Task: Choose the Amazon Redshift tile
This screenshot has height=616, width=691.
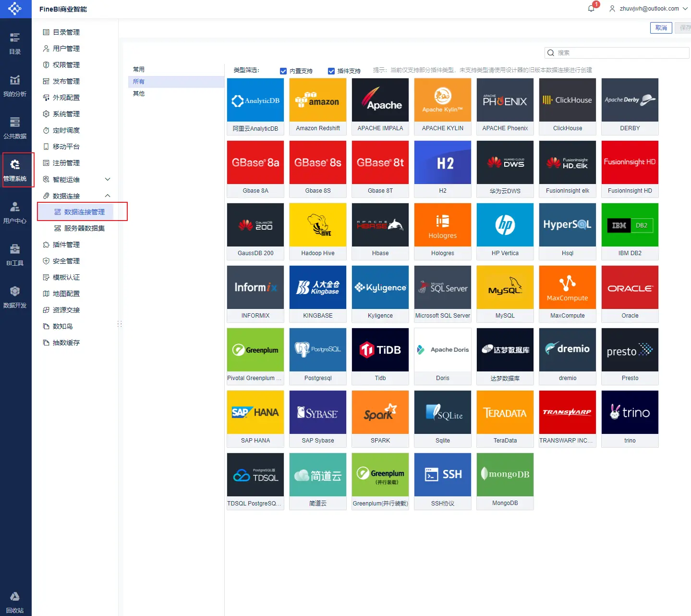Action: pos(318,106)
